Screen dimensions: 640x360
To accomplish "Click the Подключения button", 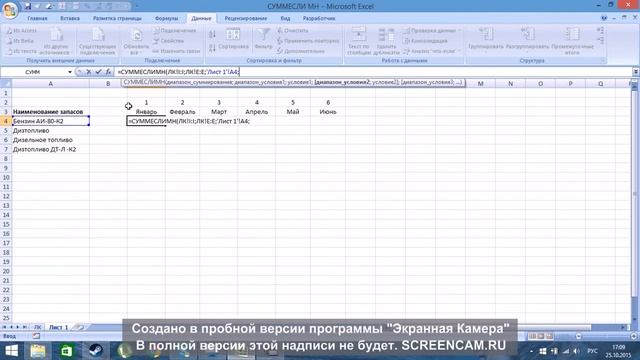I will point(174,31).
